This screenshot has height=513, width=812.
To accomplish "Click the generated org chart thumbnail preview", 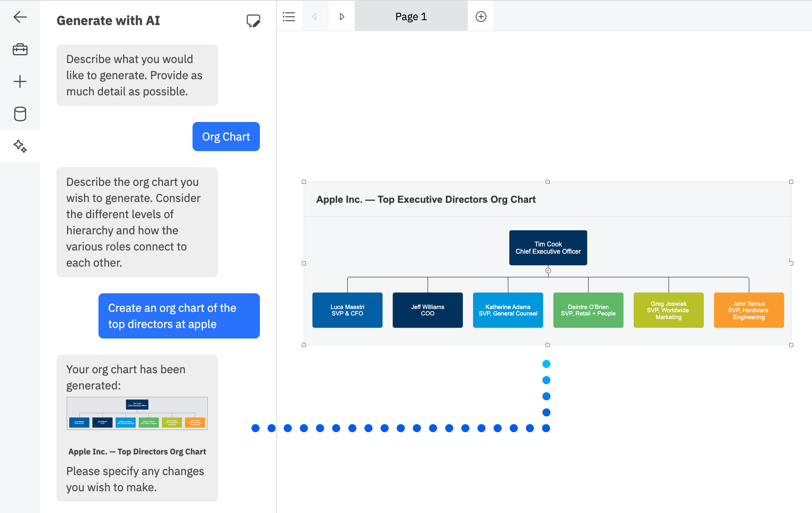I will (137, 413).
